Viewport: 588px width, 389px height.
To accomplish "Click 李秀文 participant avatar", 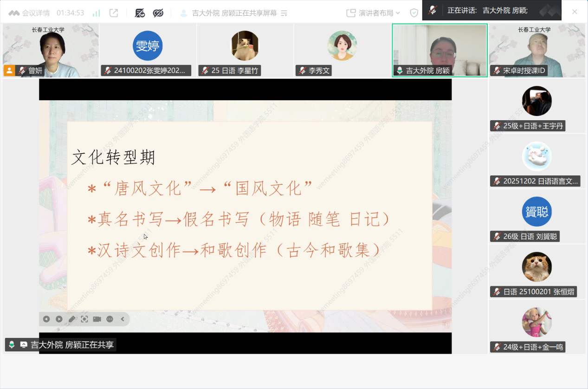I will coord(342,45).
